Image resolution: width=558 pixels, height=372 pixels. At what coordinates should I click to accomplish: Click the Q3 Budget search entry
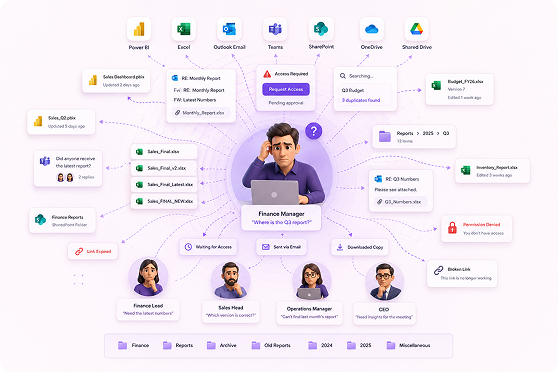coord(353,90)
